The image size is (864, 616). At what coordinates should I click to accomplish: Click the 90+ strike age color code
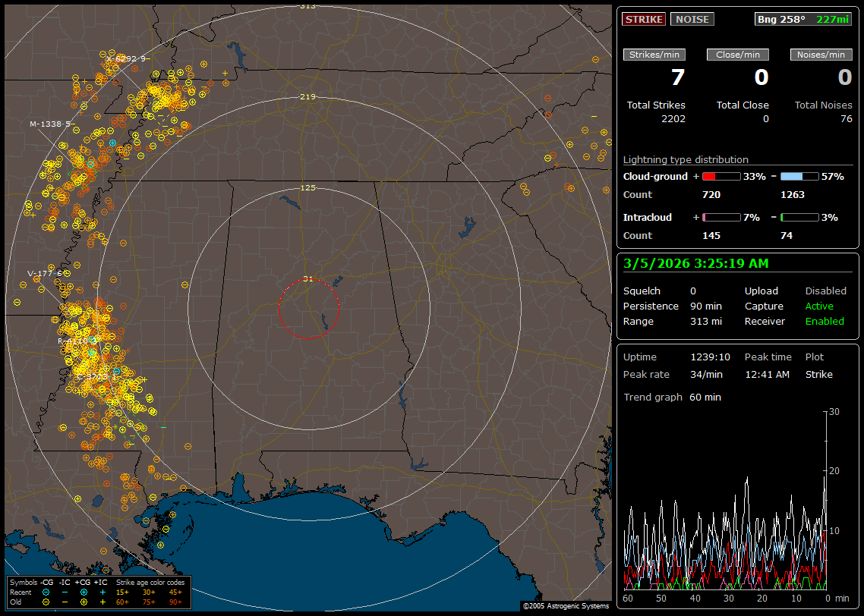175,602
